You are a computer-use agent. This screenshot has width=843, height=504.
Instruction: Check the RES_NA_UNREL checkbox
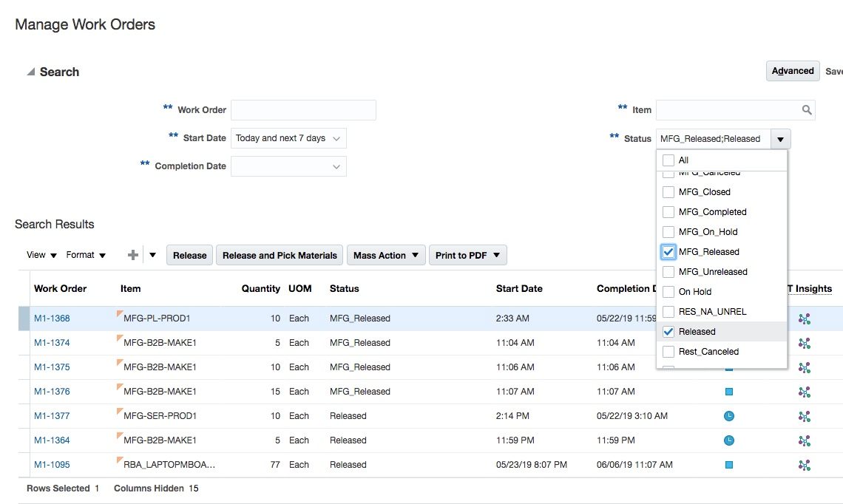coord(668,312)
